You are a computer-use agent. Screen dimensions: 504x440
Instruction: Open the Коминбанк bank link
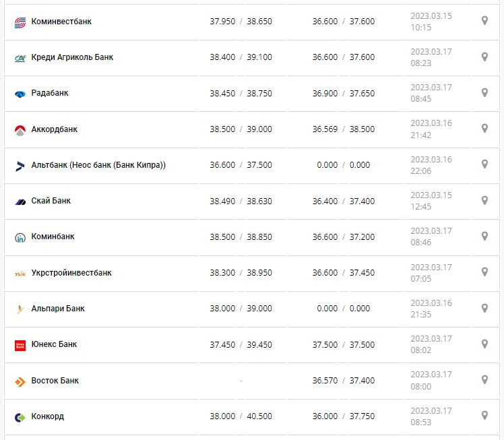pos(53,237)
